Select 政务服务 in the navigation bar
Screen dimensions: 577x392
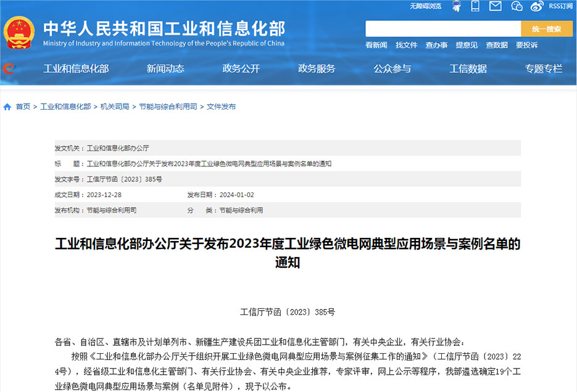click(x=317, y=68)
